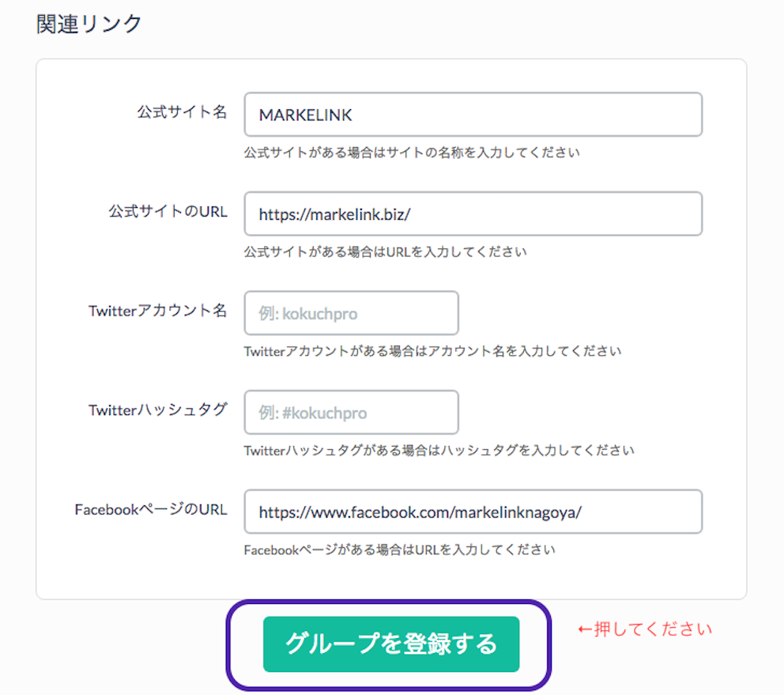
Task: Click the red ←押してください annotation
Action: (644, 629)
